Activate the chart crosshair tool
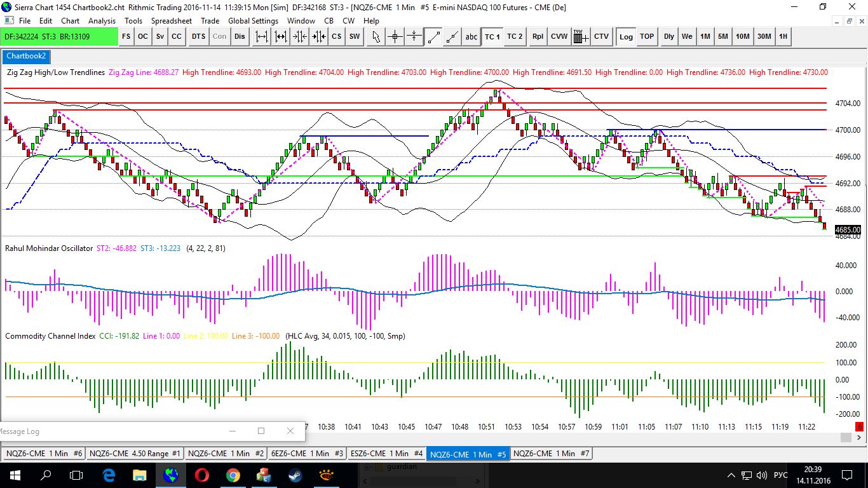 click(395, 36)
